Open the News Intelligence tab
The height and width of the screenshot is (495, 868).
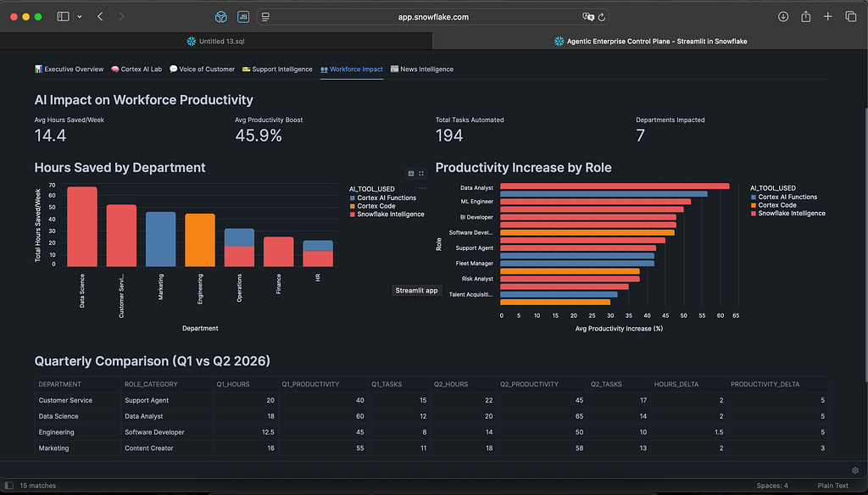(x=422, y=70)
